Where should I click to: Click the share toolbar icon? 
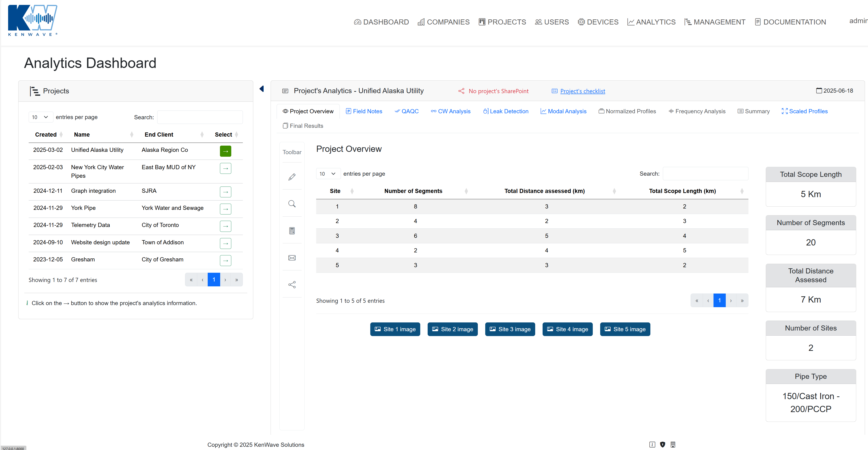(292, 285)
